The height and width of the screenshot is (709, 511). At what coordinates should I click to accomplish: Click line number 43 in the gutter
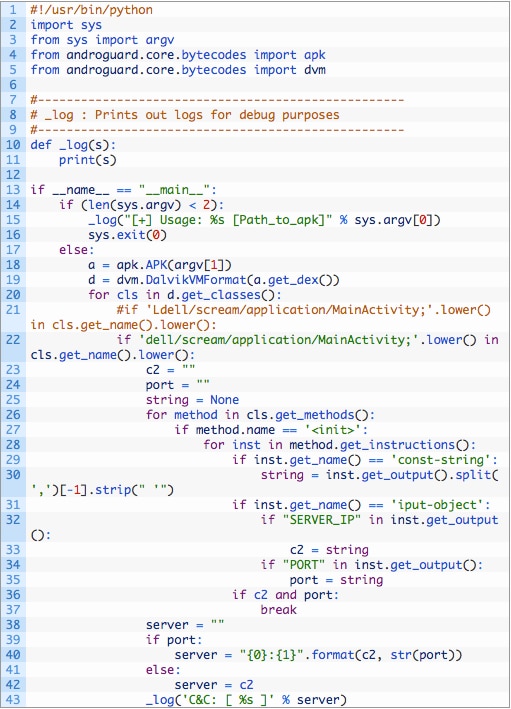(13, 699)
